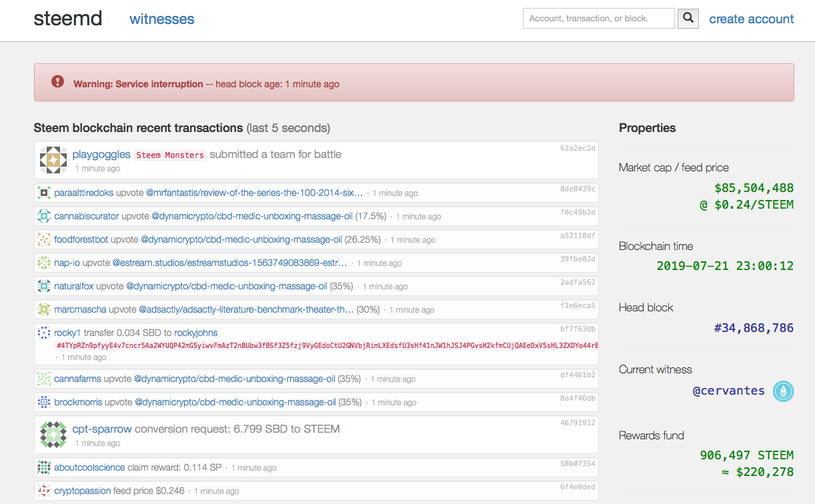
Task: Open cannafarms account link
Action: (x=78, y=379)
